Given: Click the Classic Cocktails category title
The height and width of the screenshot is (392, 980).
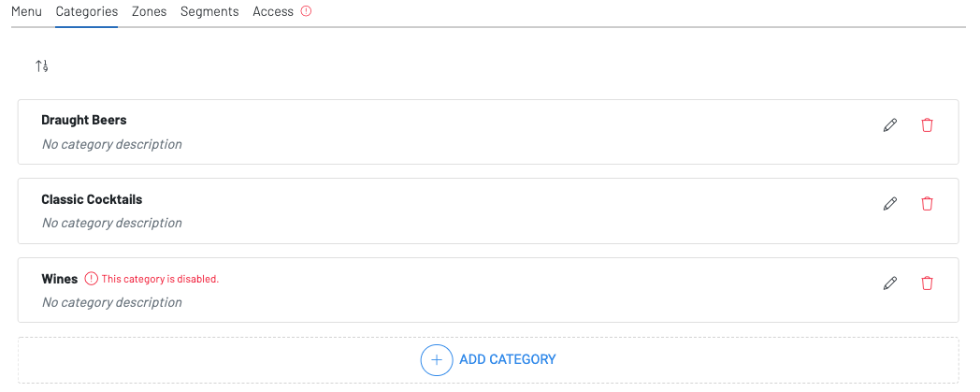Looking at the screenshot, I should coord(92,199).
